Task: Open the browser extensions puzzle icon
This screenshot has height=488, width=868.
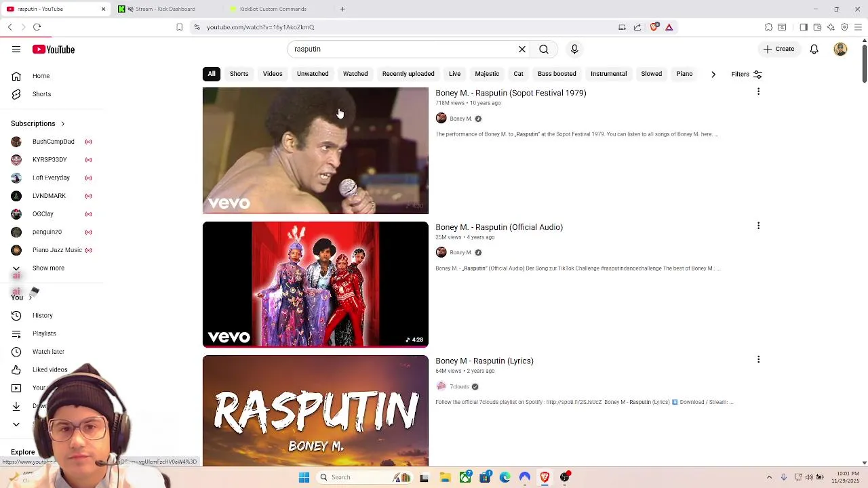Action: click(768, 27)
